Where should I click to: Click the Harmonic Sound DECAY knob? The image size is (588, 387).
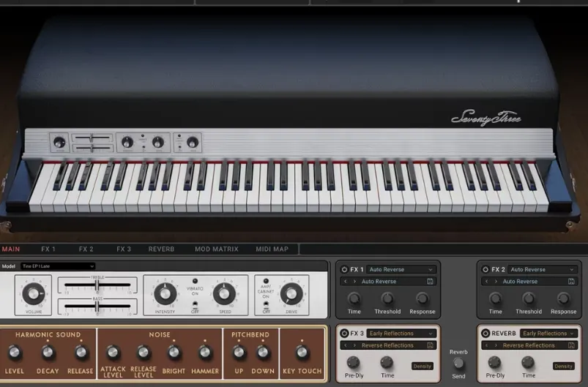click(x=48, y=353)
